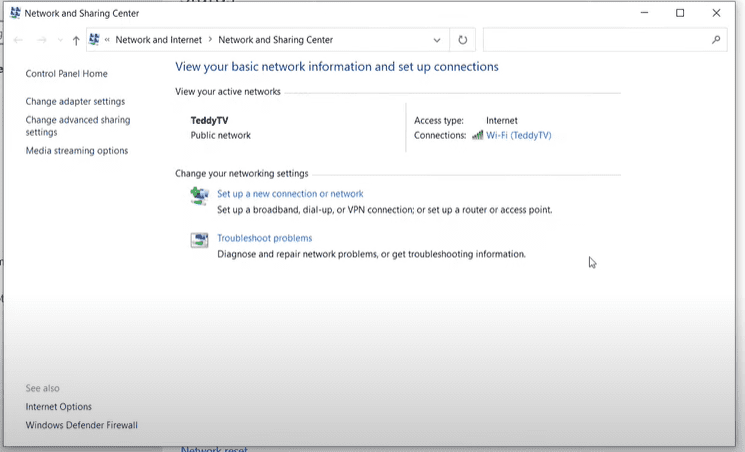
Task: Click the Up directory arrow
Action: tap(76, 40)
